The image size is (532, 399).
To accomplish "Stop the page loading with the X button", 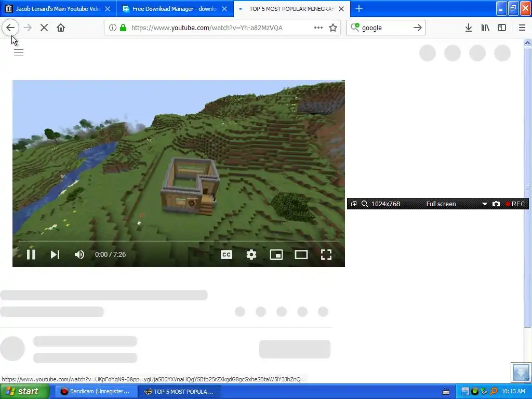I will tap(44, 28).
